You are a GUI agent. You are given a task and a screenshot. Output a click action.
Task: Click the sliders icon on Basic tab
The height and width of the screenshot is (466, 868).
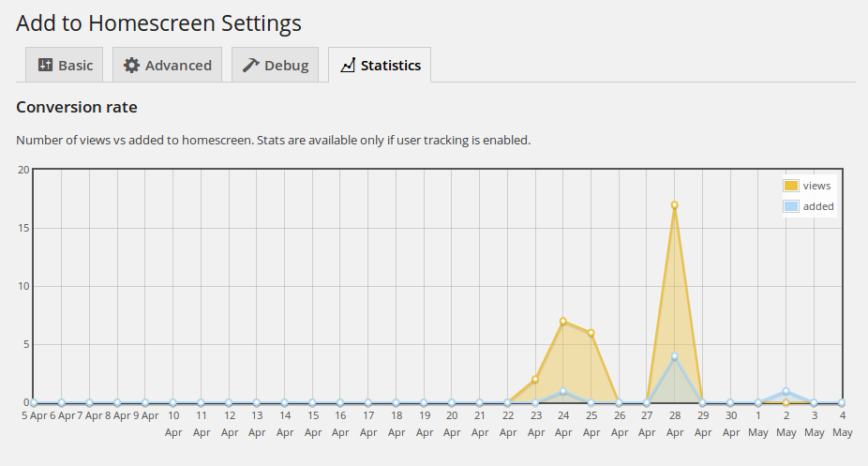tap(45, 66)
